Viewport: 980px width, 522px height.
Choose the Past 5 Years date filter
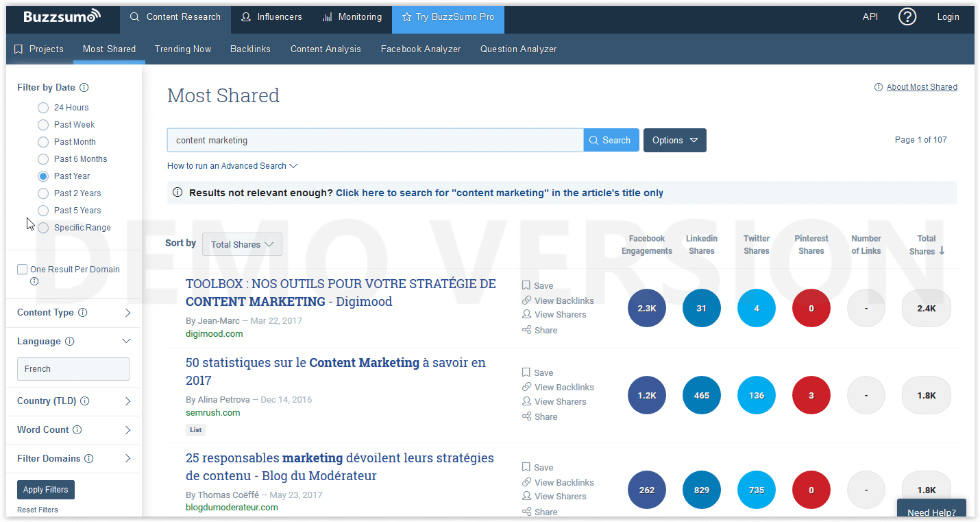43,211
